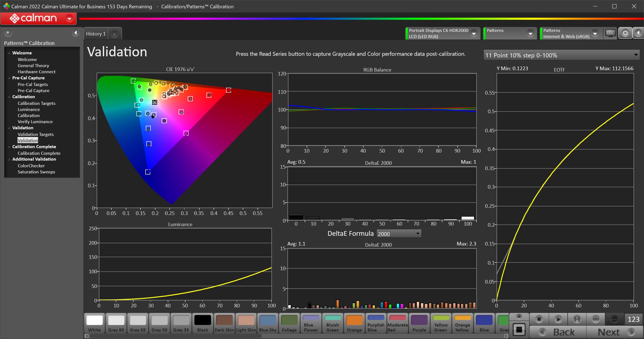
Task: Click the DDC display control icon
Action: pyautogui.click(x=610, y=33)
